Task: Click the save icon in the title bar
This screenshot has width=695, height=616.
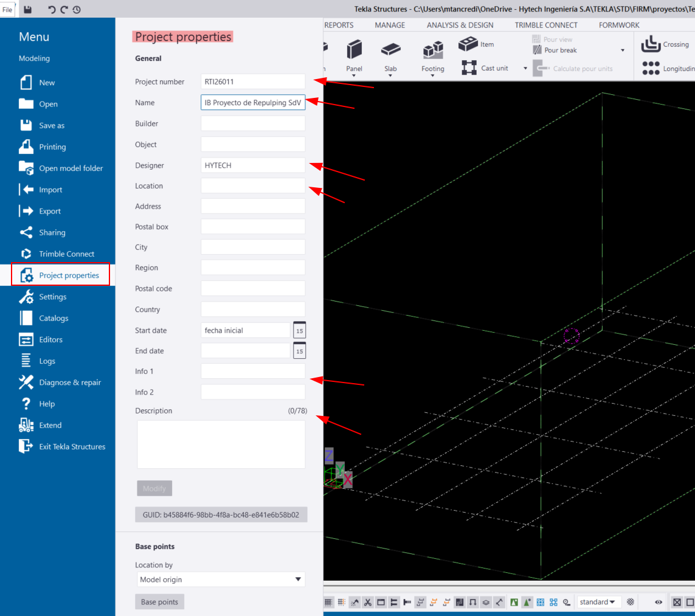Action: (28, 9)
